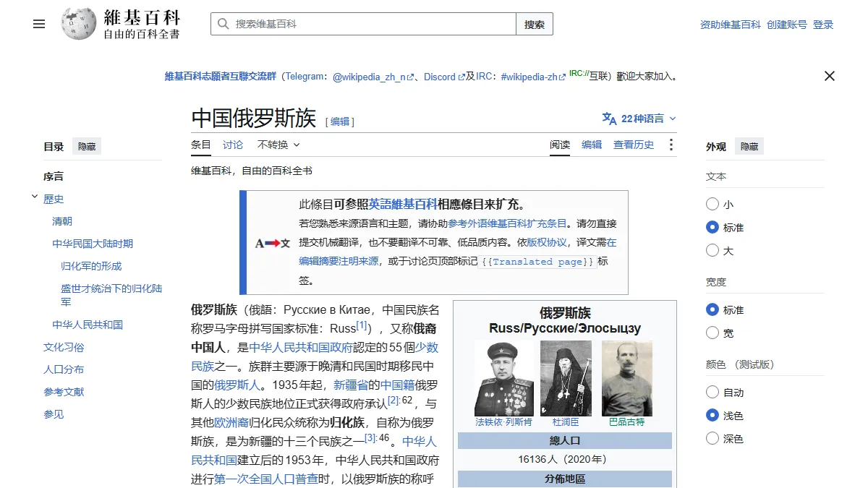Open the Discord external link
Viewport: 868px width, 488px height.
[444, 77]
